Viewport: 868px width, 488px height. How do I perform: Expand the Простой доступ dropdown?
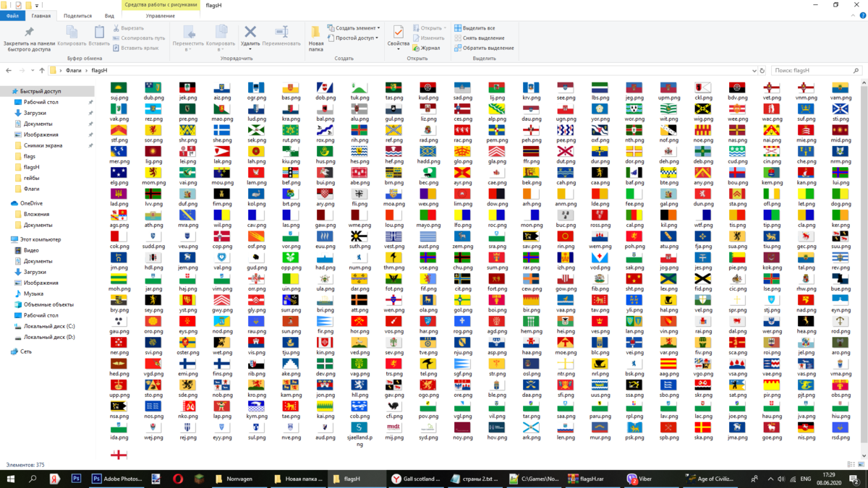coord(353,38)
